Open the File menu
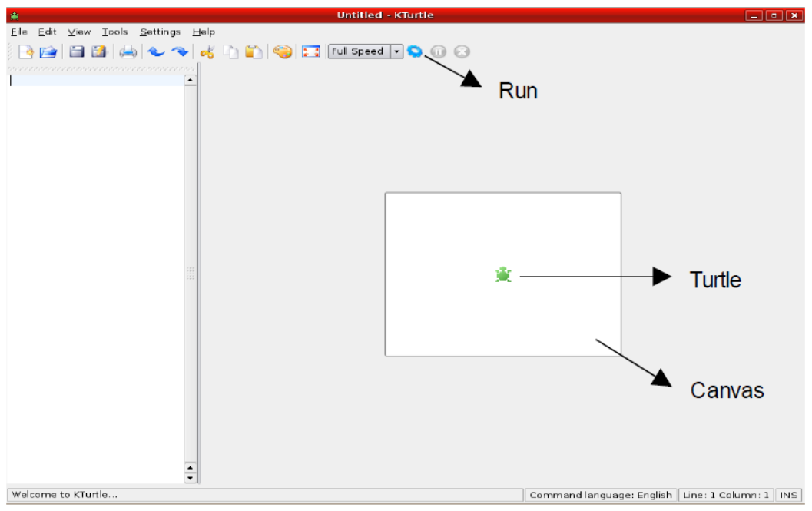This screenshot has width=812, height=511. click(x=19, y=32)
